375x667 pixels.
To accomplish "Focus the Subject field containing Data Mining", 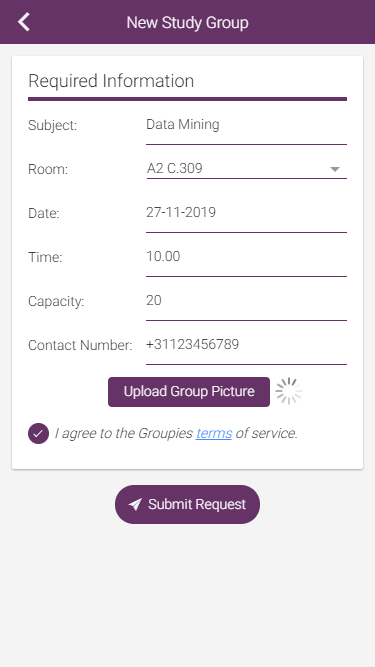I will click(247, 129).
